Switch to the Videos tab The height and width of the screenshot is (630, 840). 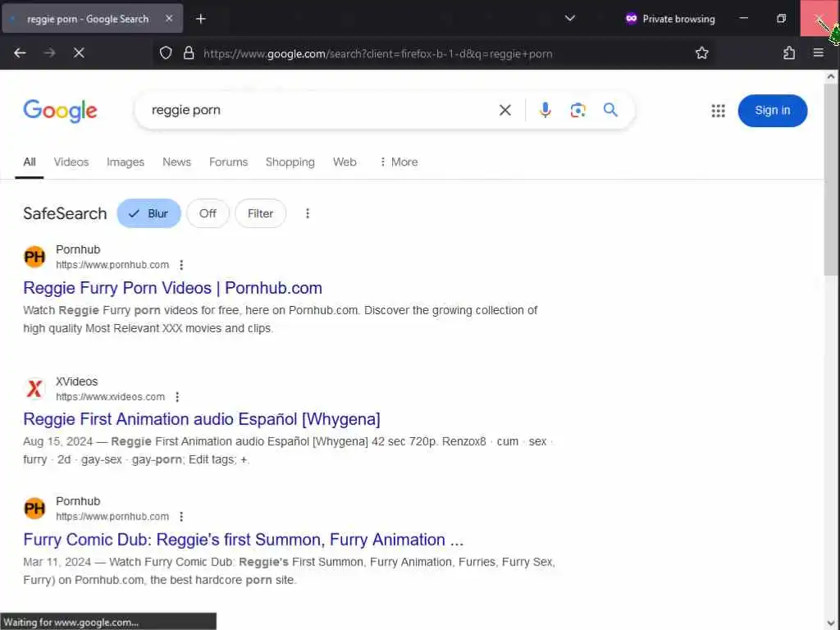pyautogui.click(x=71, y=162)
